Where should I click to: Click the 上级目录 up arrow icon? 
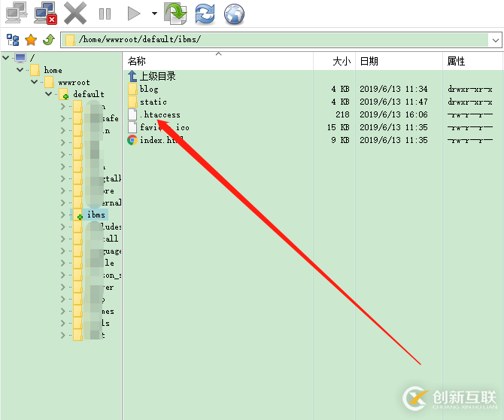coord(132,77)
